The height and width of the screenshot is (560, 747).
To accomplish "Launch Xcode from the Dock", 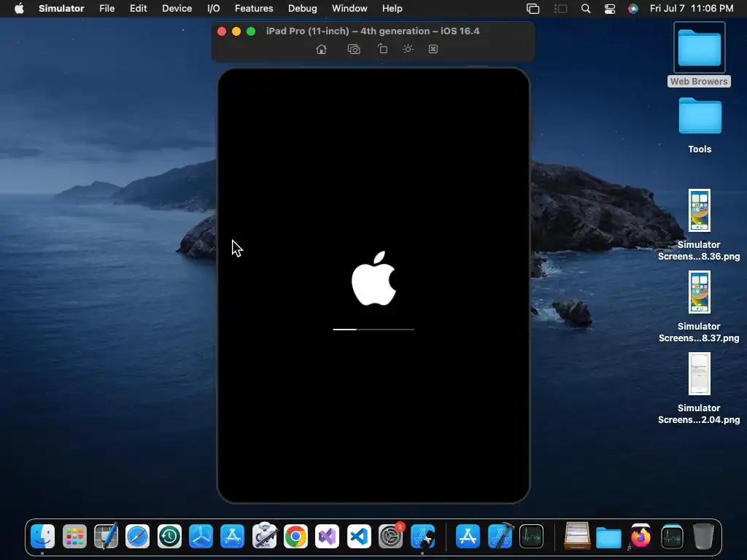I will (500, 537).
